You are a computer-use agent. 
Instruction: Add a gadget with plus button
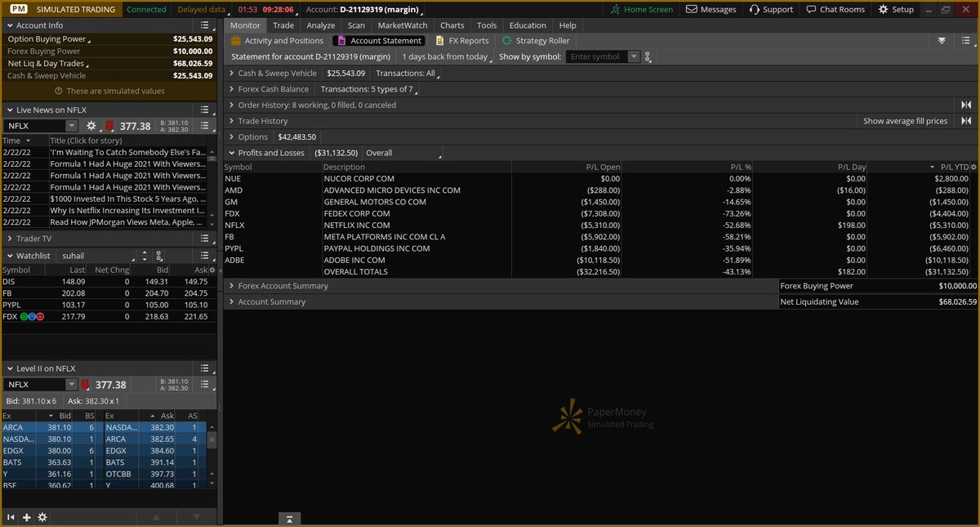27,517
